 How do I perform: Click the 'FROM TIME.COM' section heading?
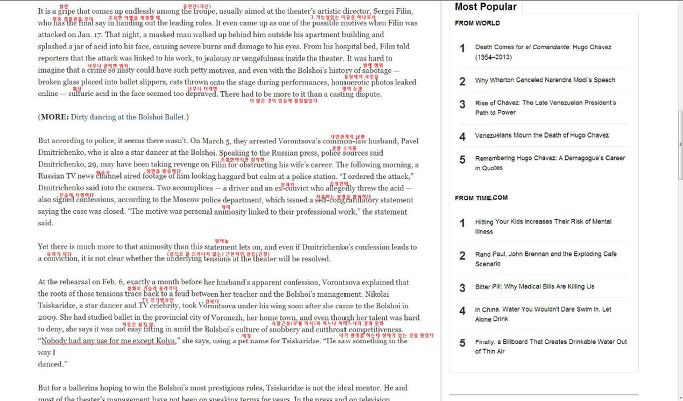481,198
